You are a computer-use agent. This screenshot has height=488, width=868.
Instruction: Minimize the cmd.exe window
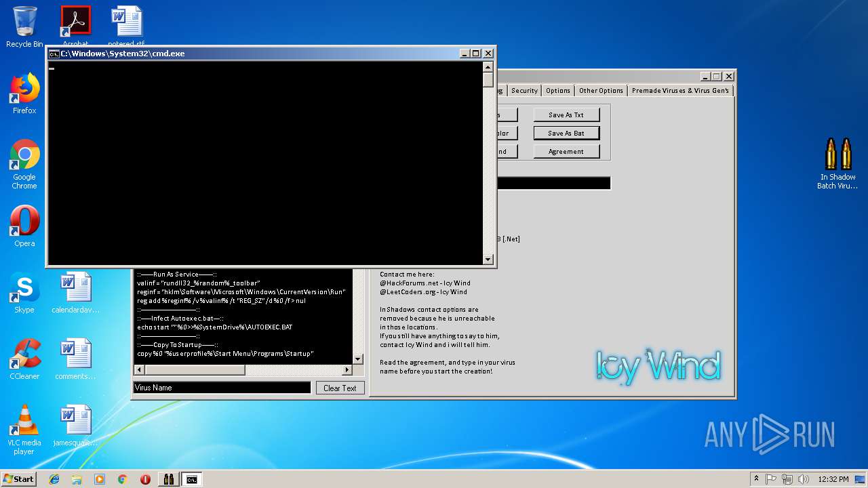pos(465,54)
